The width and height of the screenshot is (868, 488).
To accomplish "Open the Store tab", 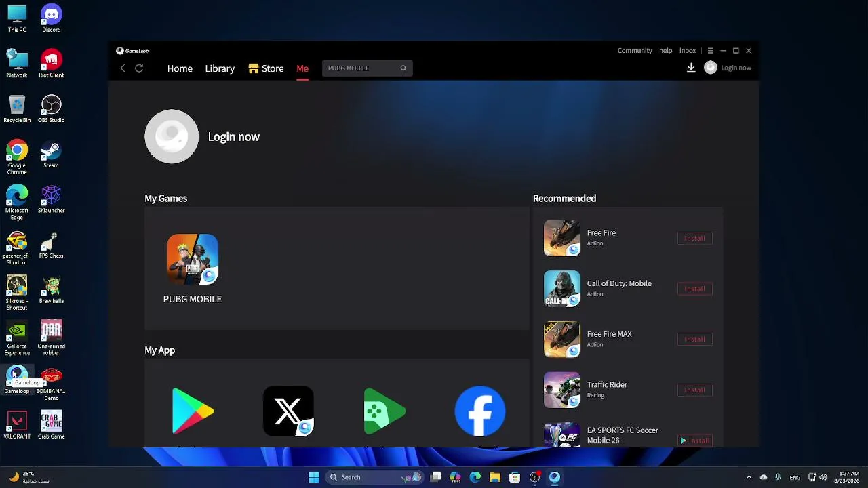I will click(266, 68).
